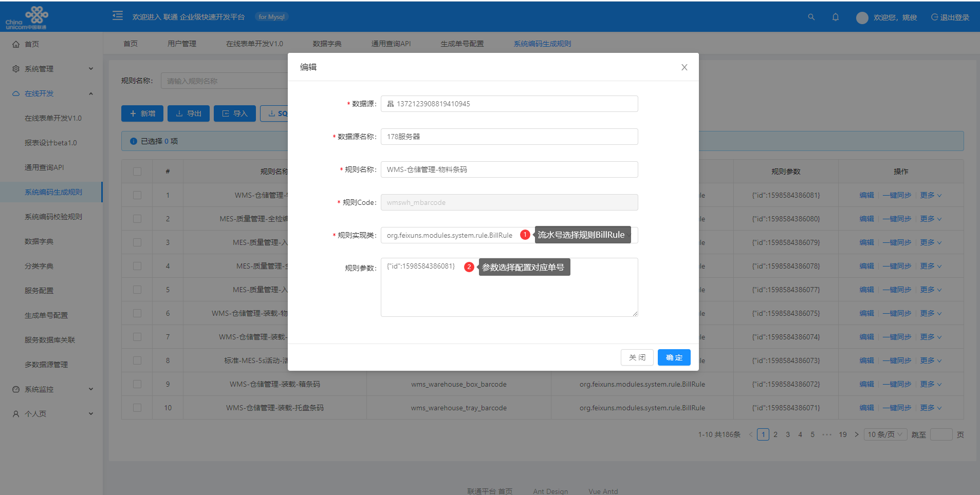Expand the 系统管理 sidebar menu

point(51,69)
